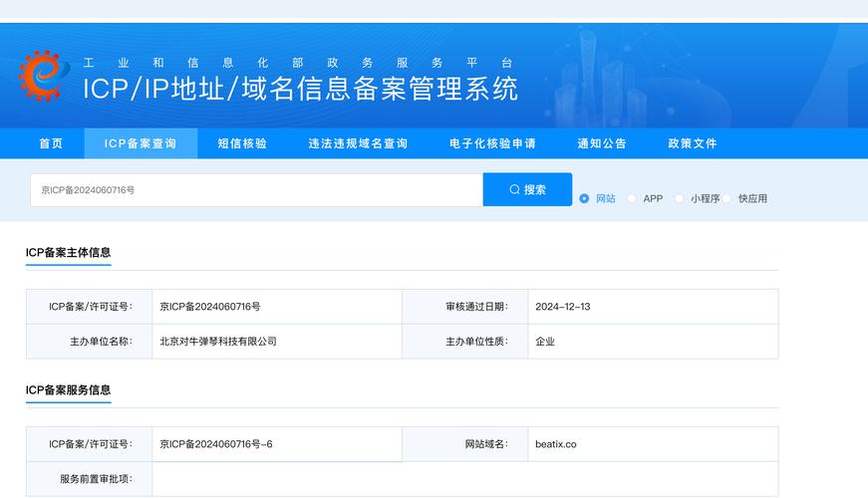Go to the 首页 home tab
This screenshot has height=498, width=868.
point(51,143)
